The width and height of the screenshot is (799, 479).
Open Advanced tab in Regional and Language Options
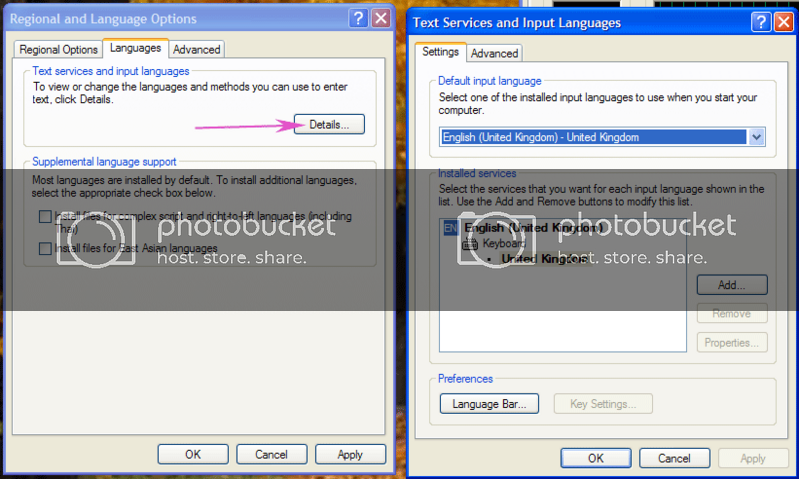coord(197,49)
